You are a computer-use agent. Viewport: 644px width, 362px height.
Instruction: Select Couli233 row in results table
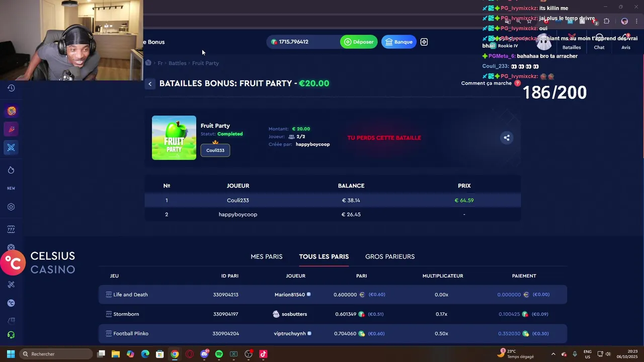coord(333,200)
